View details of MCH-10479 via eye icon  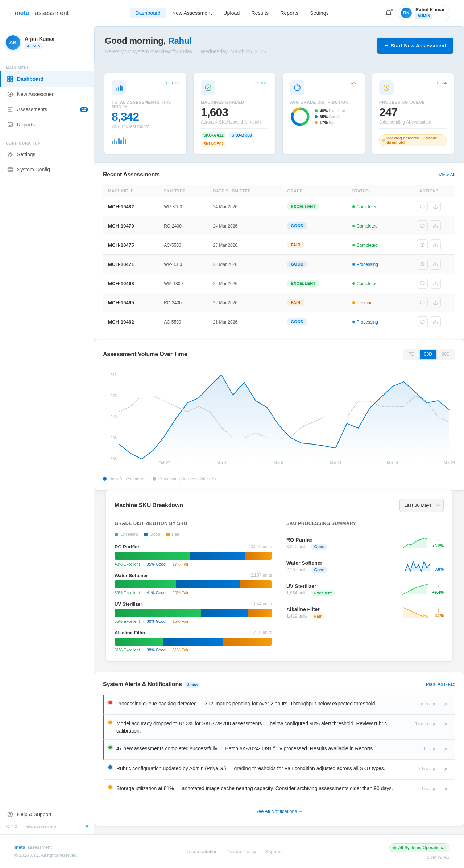coord(422,226)
